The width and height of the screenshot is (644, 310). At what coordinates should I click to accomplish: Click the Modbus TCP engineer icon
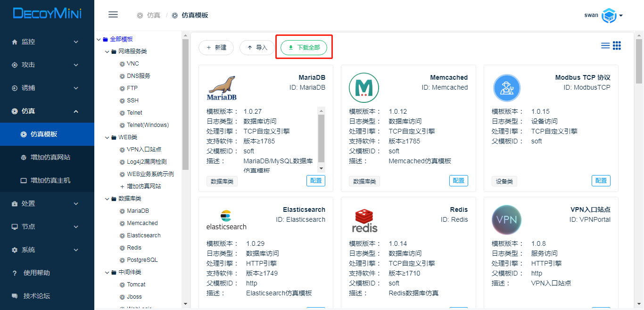506,88
